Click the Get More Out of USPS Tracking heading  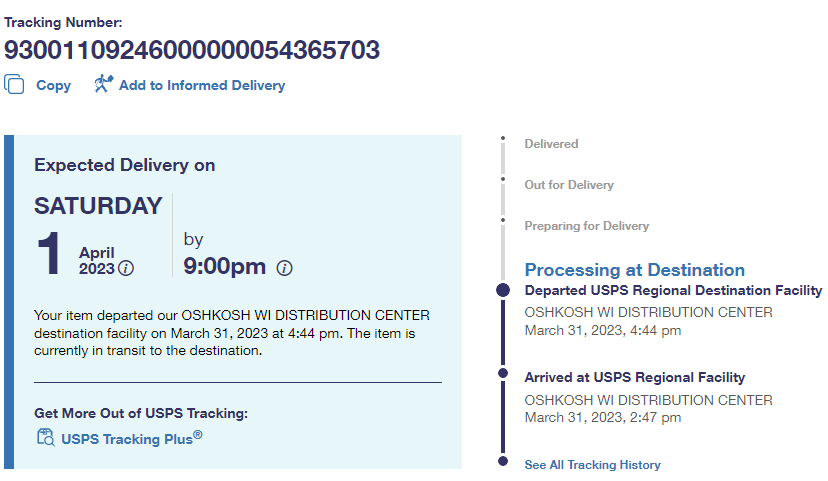pos(141,413)
